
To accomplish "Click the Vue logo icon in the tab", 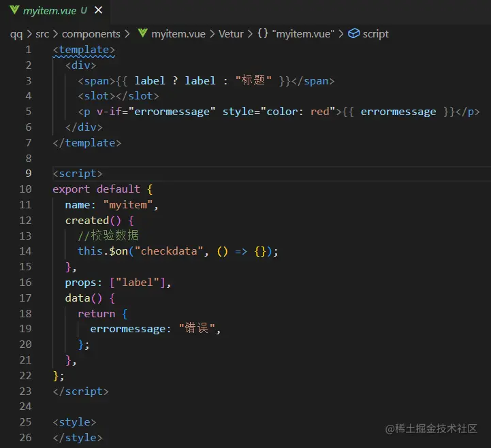I will pos(14,10).
